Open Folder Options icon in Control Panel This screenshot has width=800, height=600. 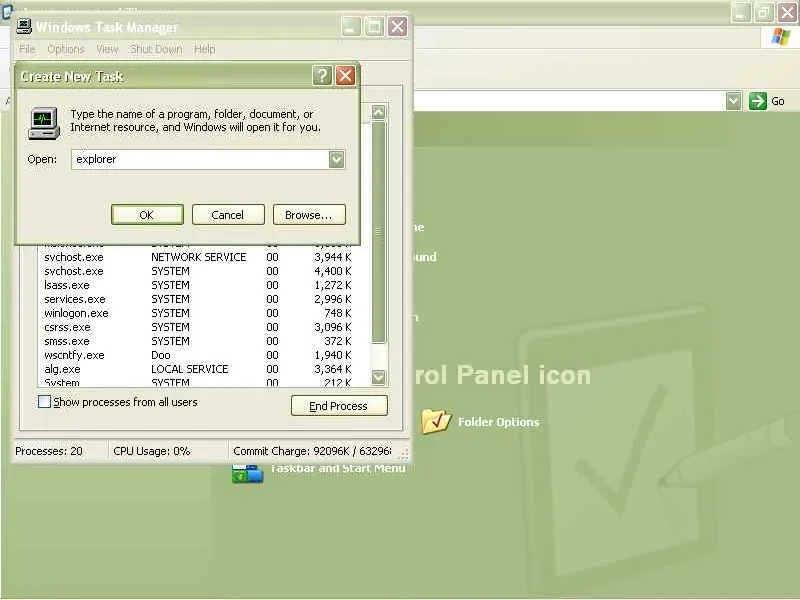pos(436,421)
